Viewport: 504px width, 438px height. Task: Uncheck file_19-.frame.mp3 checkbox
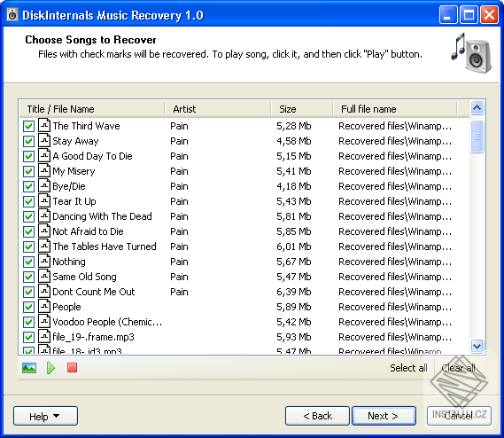28,338
